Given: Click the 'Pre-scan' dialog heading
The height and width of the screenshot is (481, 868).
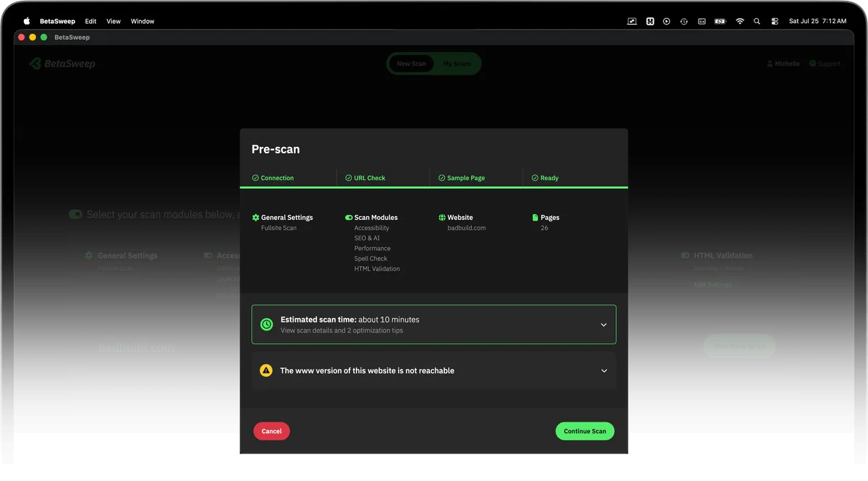Looking at the screenshot, I should [x=276, y=149].
